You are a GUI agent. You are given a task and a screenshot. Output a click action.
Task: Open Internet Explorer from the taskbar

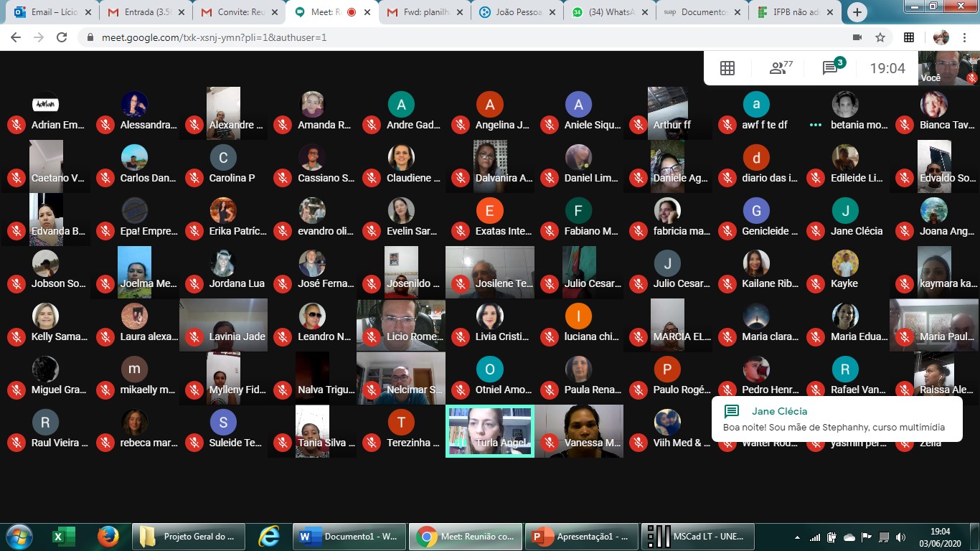click(268, 537)
